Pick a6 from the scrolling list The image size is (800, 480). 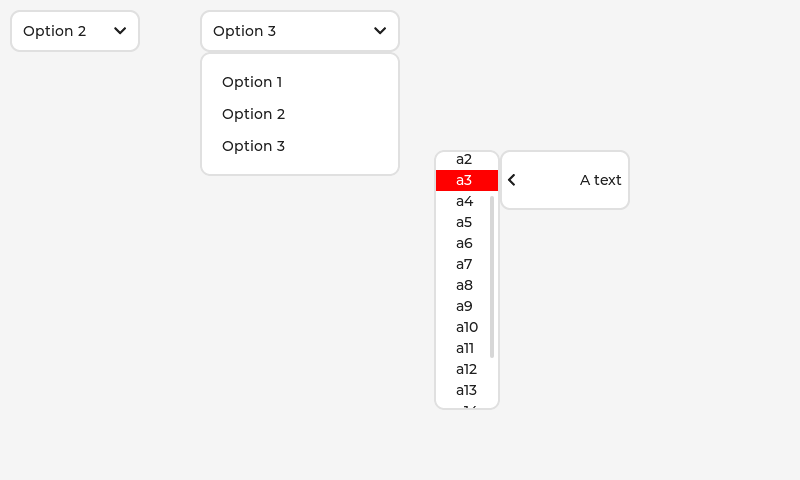[x=464, y=243]
